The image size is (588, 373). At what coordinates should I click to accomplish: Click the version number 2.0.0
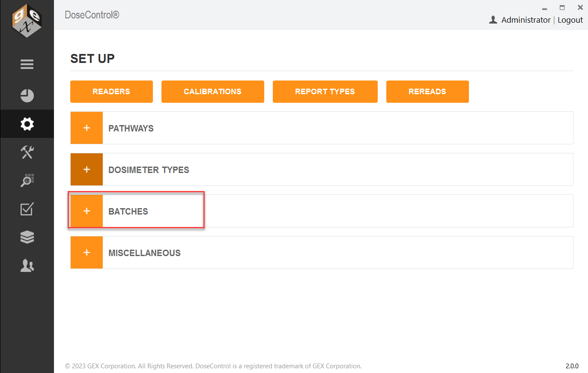(572, 366)
